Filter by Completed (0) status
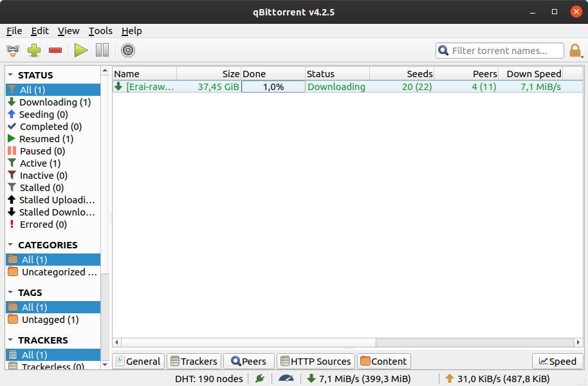The image size is (588, 386). 53,127
